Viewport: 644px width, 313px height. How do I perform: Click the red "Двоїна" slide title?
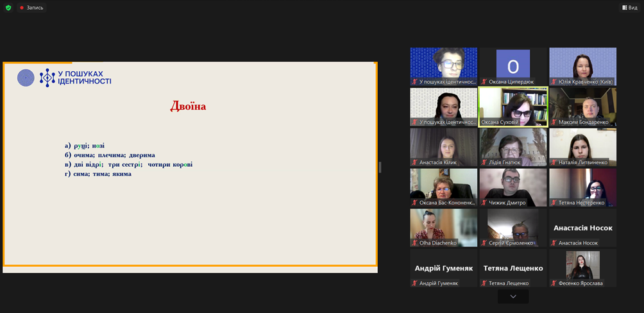(x=188, y=106)
